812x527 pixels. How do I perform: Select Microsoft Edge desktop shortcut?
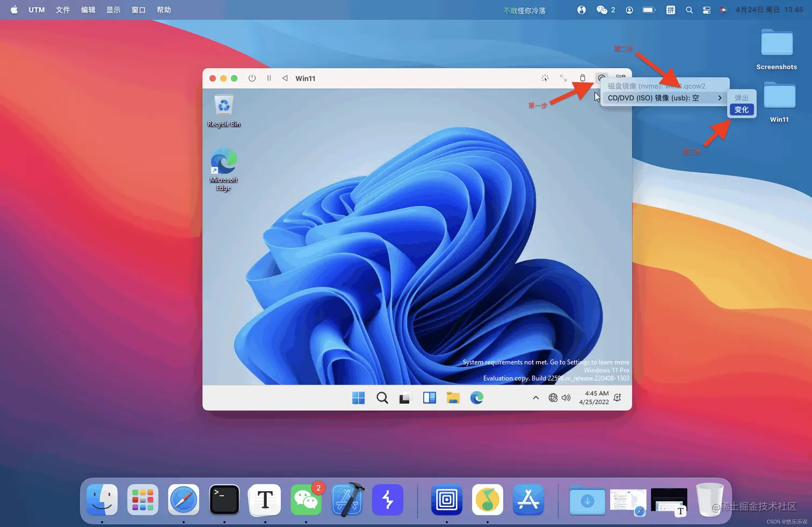[224, 170]
